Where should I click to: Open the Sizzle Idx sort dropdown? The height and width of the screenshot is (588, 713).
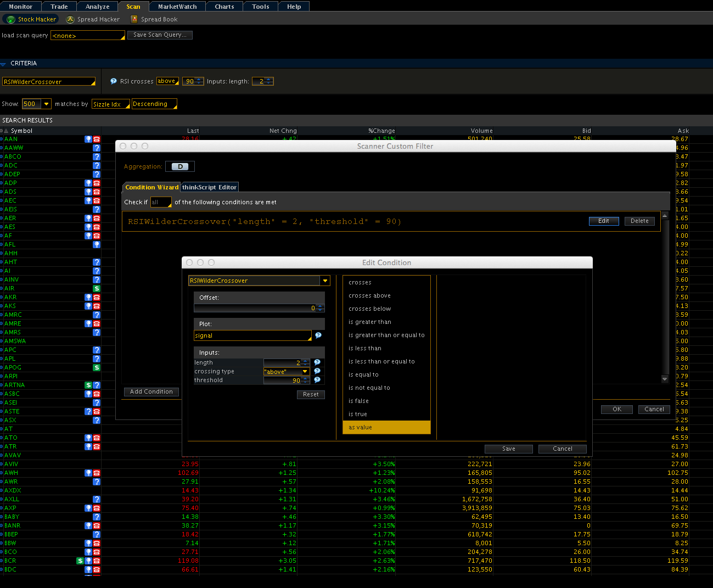tap(111, 104)
